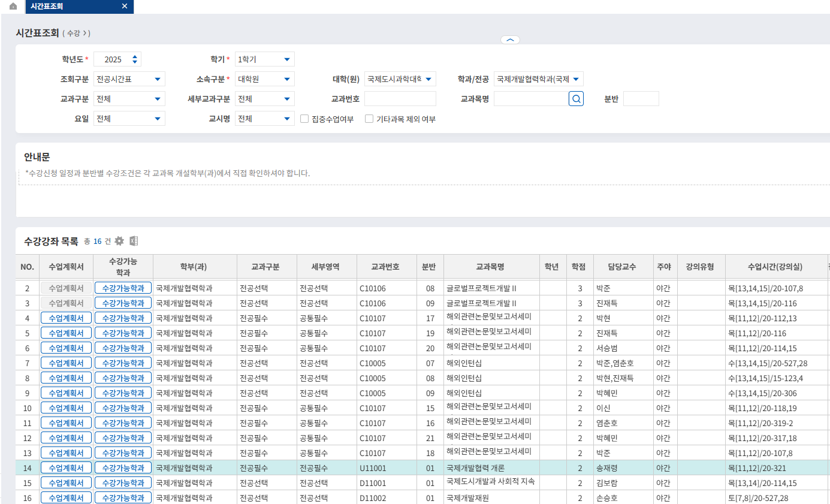Click the greyed 수업계획서 button in row 3

point(66,303)
